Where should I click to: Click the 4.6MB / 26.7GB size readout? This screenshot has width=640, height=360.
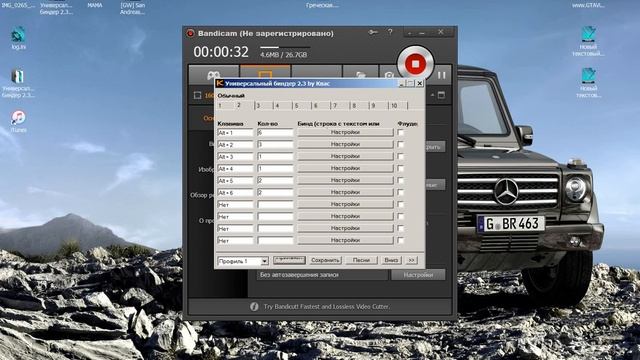coord(283,55)
